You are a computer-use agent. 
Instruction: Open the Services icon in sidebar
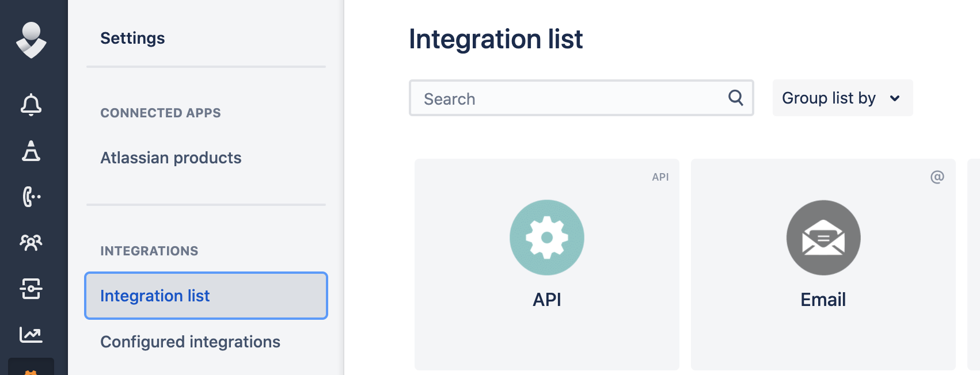coord(31,289)
